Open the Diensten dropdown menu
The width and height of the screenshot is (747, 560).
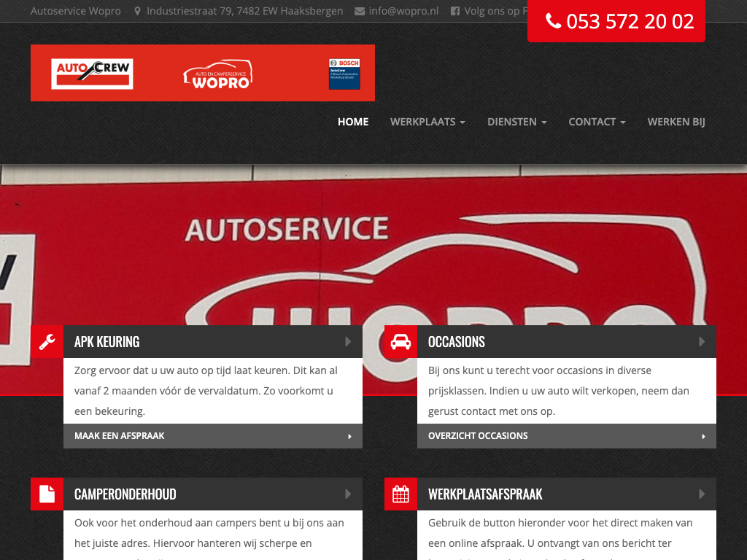(x=516, y=122)
